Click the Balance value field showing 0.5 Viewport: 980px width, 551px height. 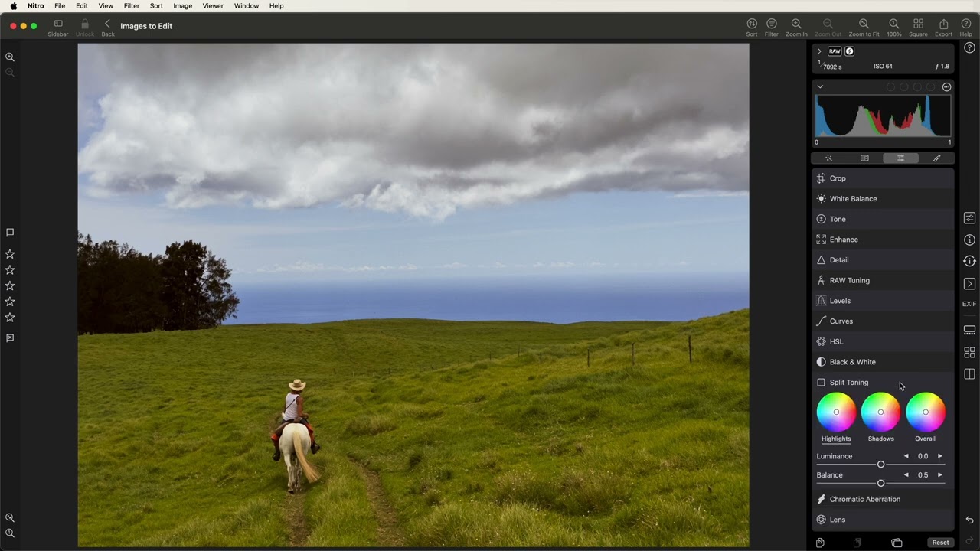point(923,475)
